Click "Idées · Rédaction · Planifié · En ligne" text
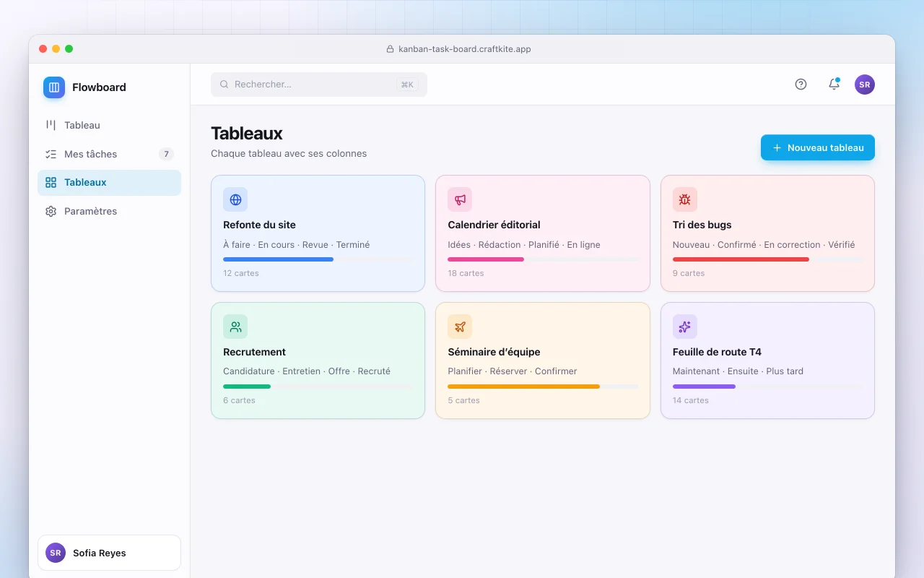The width and height of the screenshot is (924, 578). [x=524, y=245]
